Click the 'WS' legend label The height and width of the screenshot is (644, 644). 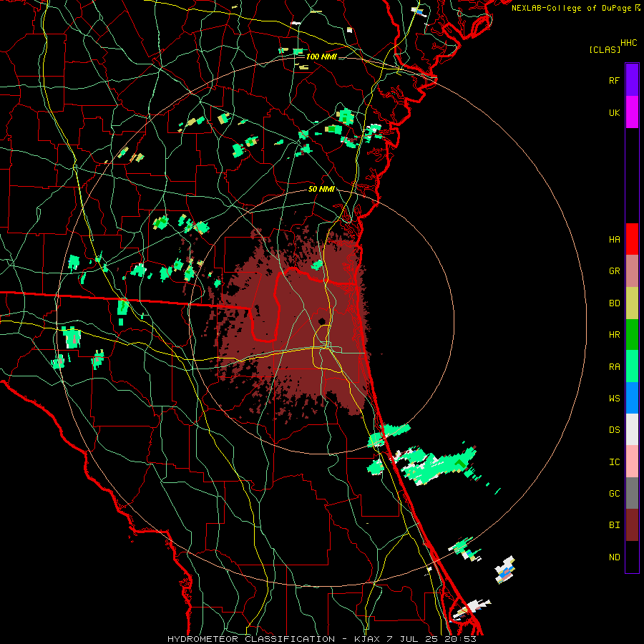pyautogui.click(x=614, y=399)
